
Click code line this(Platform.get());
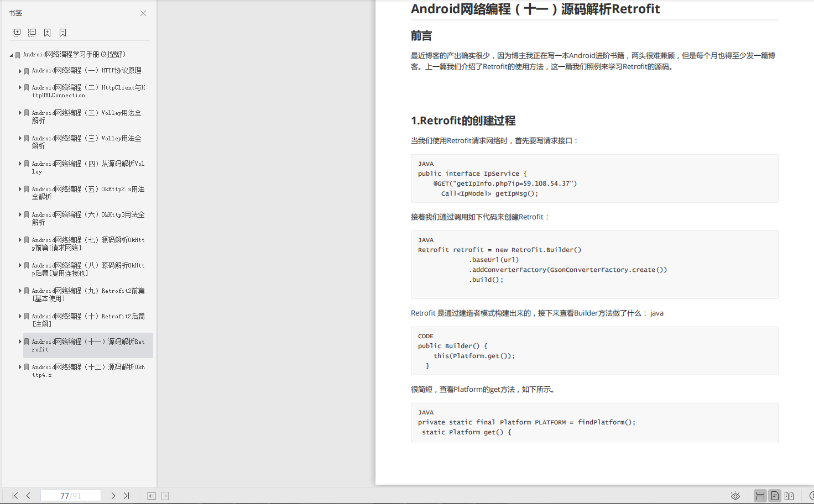[474, 356]
